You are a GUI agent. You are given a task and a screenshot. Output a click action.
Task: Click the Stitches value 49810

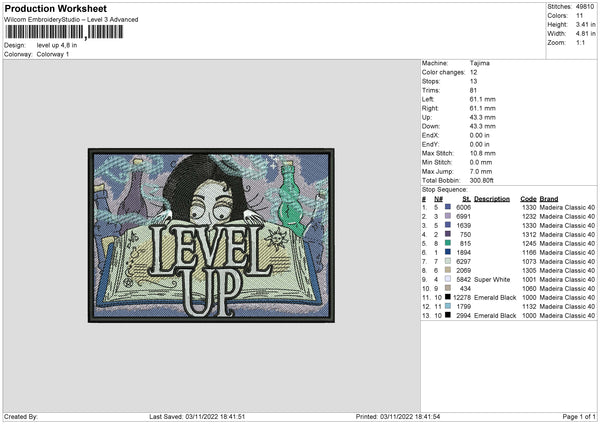585,7
